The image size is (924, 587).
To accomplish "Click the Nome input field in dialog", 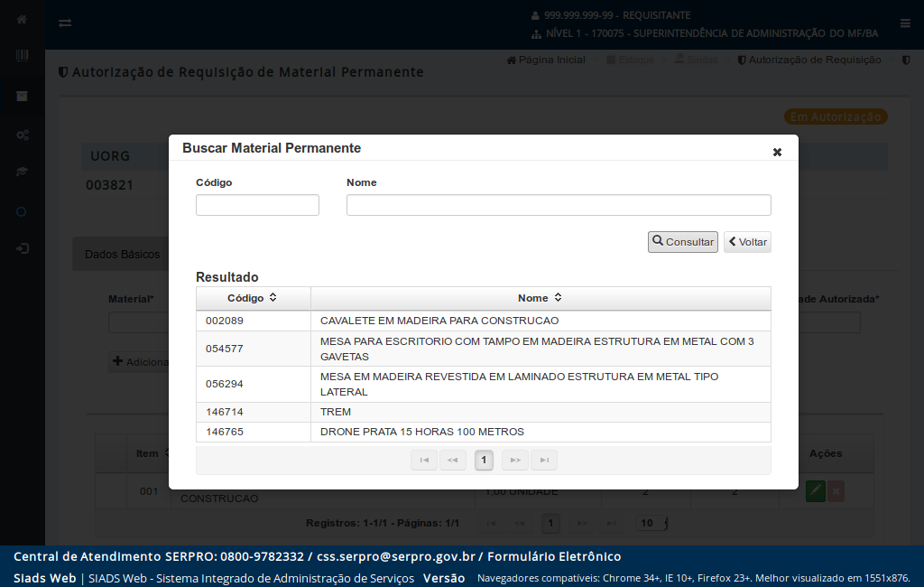I will tap(559, 205).
